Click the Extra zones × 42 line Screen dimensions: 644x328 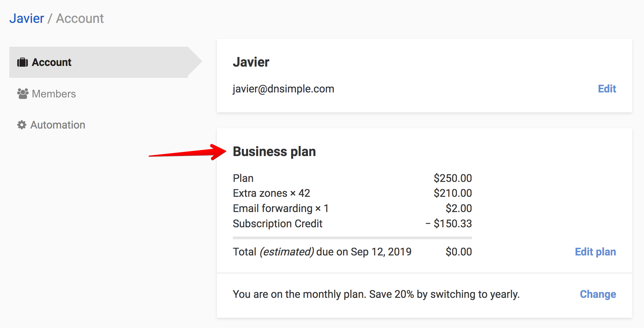271,193
